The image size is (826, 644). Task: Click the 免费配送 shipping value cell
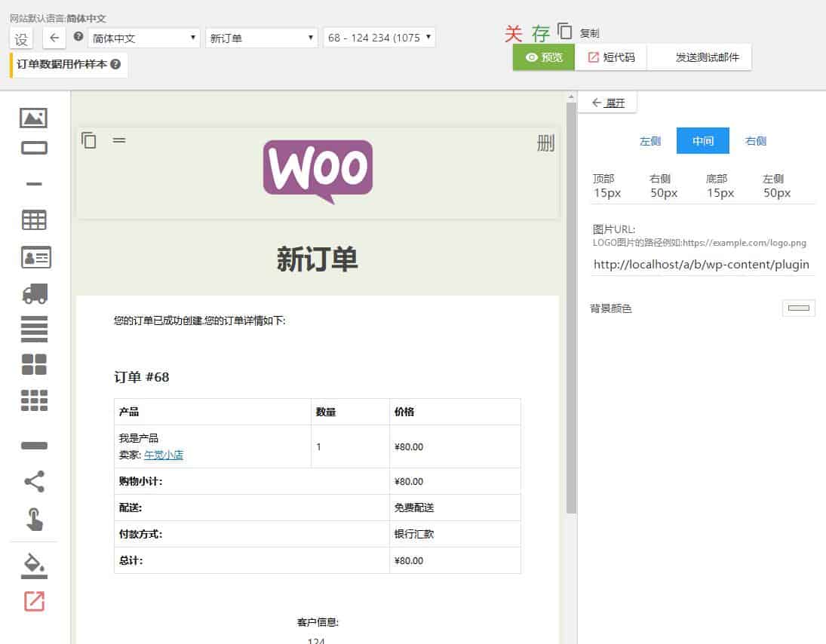point(414,508)
